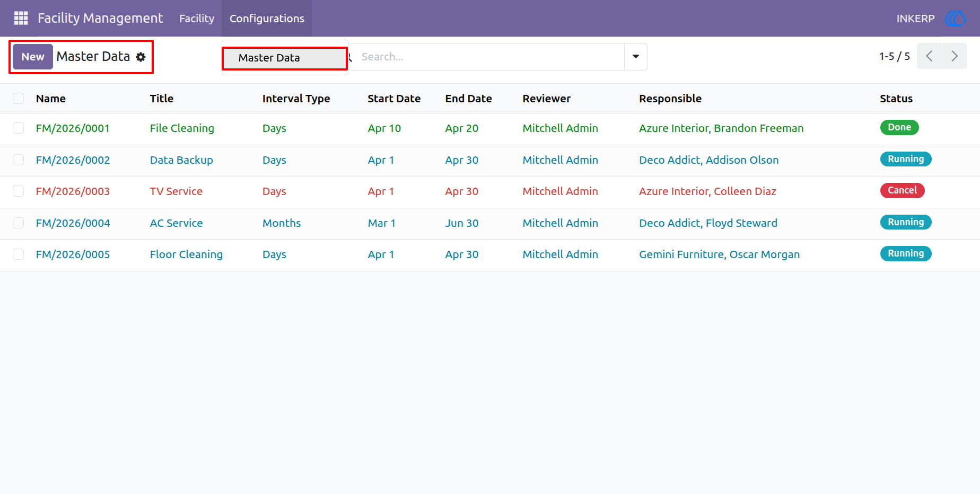Toggle the select-all header checkbox
The image size is (980, 494).
coord(19,99)
